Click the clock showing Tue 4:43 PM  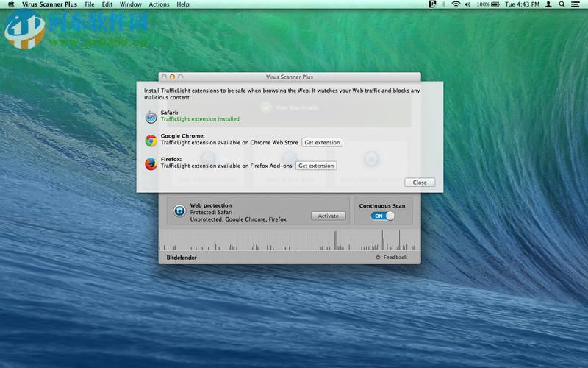[x=522, y=4]
